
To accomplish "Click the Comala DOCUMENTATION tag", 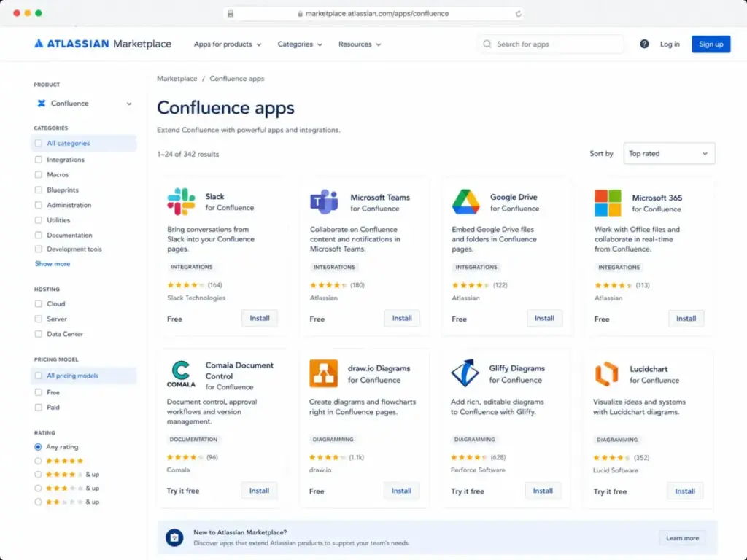I will coord(193,439).
